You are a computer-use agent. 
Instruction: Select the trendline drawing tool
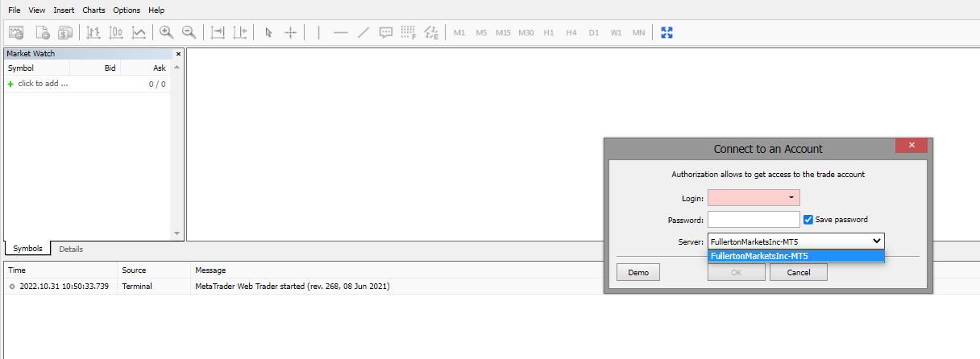pos(363,33)
